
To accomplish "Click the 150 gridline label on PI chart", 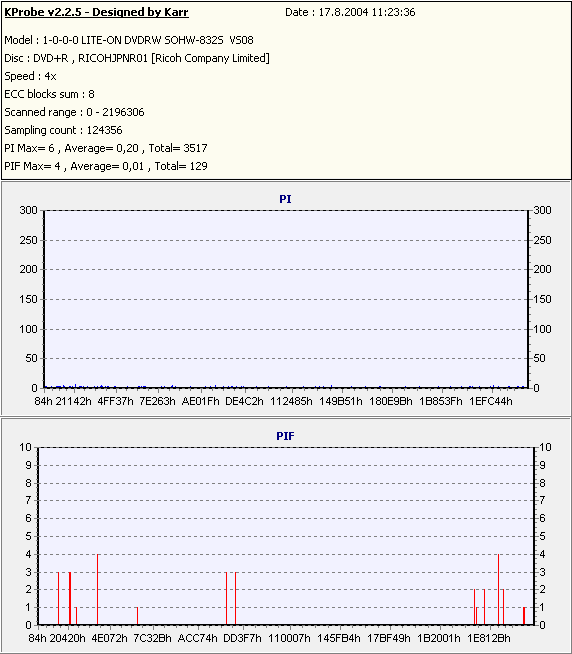I will 28,299.
